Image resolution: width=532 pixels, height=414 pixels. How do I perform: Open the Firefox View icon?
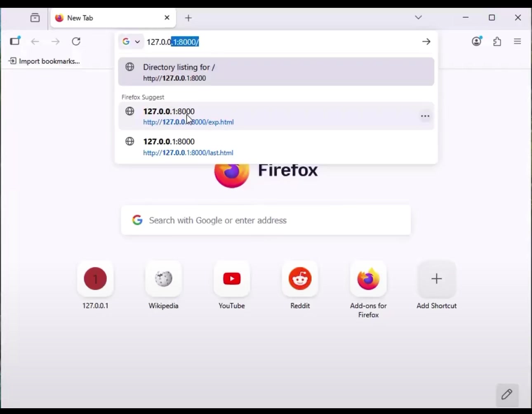[35, 18]
